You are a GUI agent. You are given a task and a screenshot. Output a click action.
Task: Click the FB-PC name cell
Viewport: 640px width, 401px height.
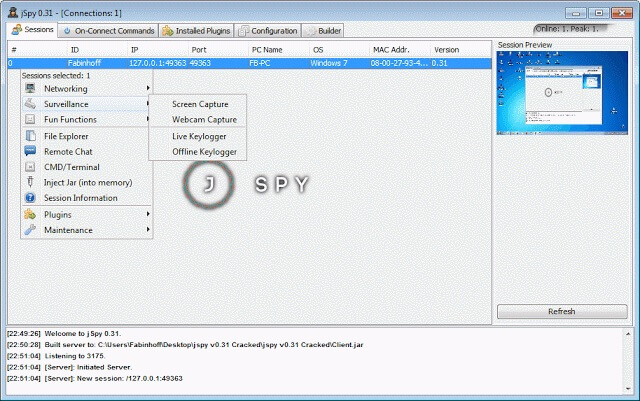279,63
